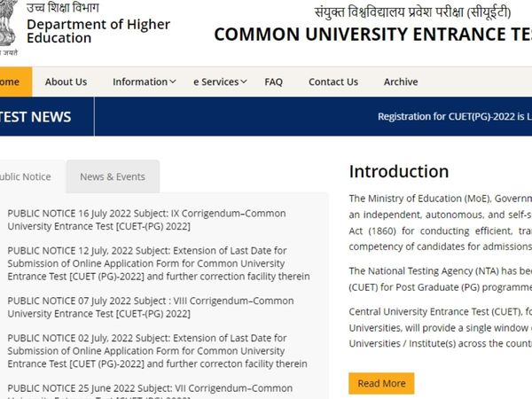Click the Hindi उच्च शिक्षा विभाग text

click(x=63, y=8)
